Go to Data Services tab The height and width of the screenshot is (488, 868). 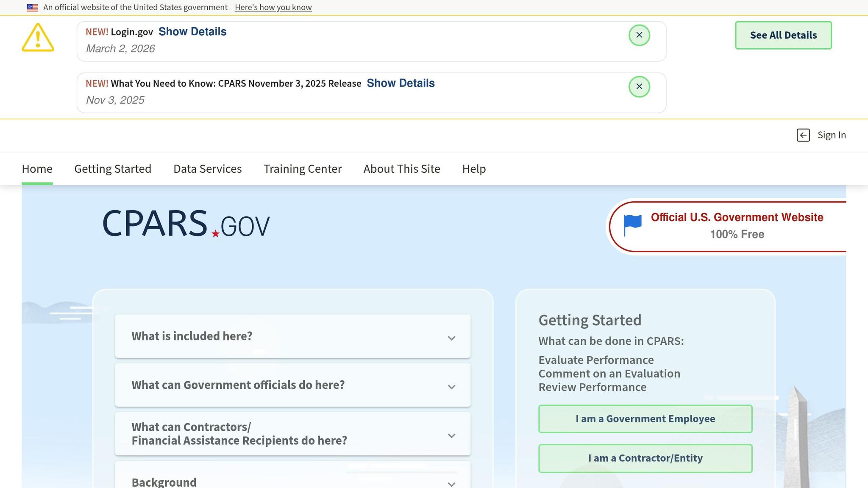(x=207, y=169)
